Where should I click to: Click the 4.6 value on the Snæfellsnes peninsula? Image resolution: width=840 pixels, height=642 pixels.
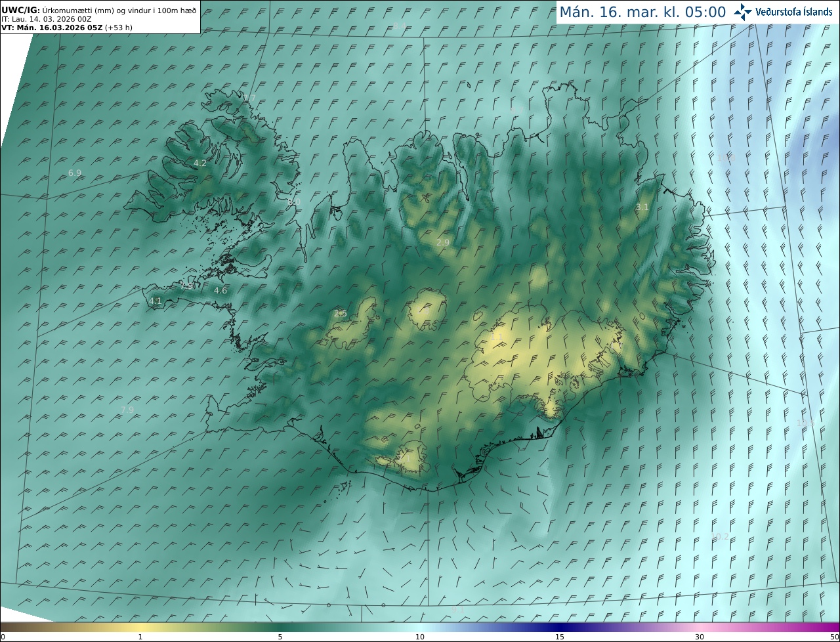tap(220, 290)
